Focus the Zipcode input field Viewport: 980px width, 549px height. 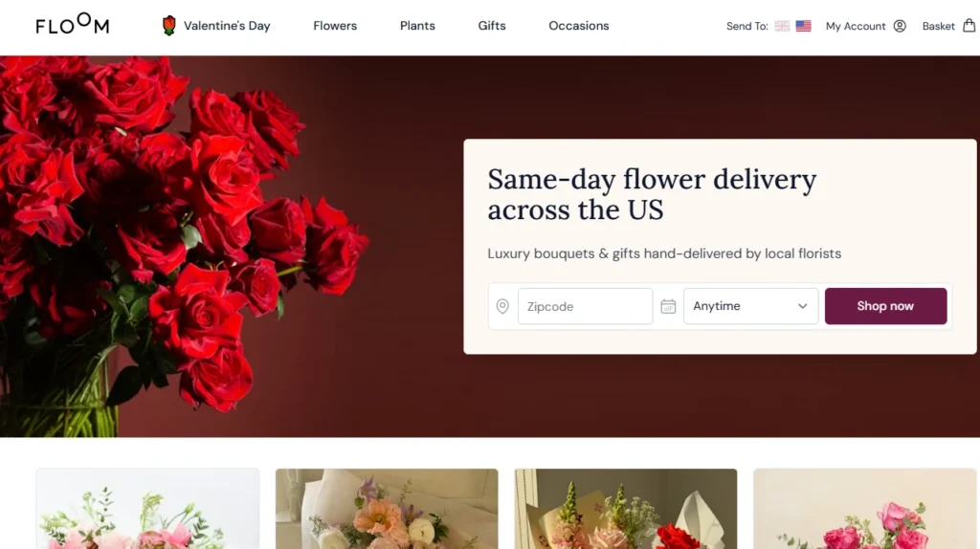pyautogui.click(x=585, y=306)
